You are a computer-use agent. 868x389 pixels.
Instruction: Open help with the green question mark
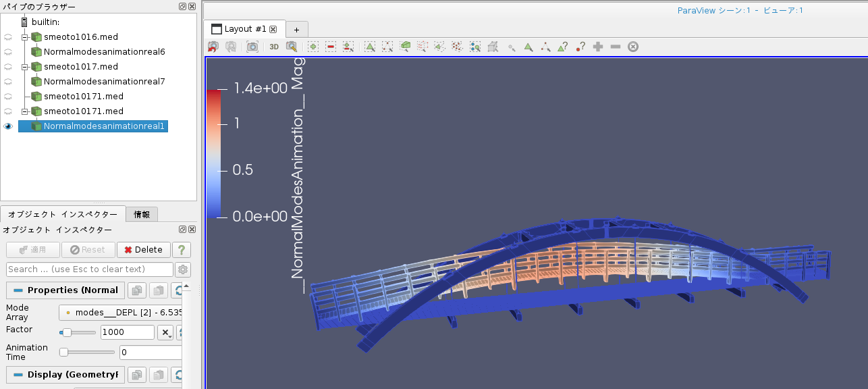pyautogui.click(x=181, y=250)
